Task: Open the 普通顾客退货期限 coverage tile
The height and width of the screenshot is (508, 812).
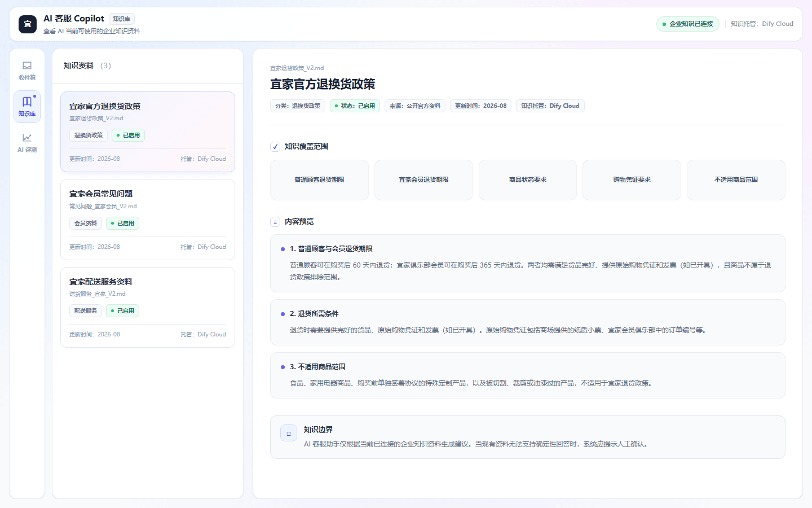Action: [319, 180]
